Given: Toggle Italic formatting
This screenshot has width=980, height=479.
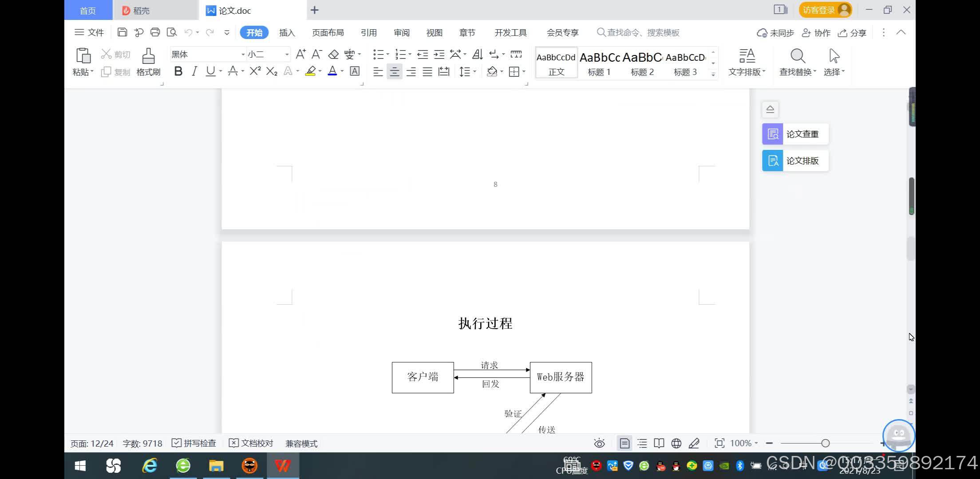Looking at the screenshot, I should point(194,71).
